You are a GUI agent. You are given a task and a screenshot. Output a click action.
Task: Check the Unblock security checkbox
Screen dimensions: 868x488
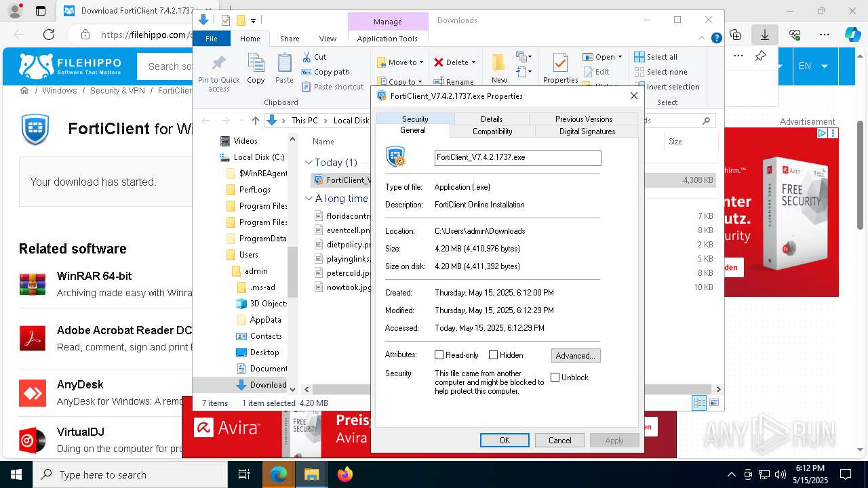click(555, 378)
